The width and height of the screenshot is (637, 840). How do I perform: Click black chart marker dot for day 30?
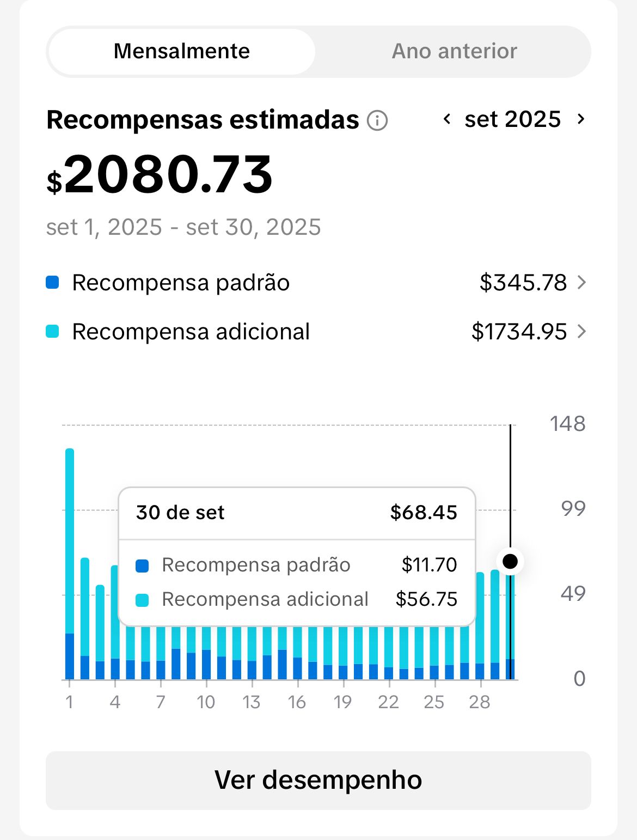click(510, 561)
